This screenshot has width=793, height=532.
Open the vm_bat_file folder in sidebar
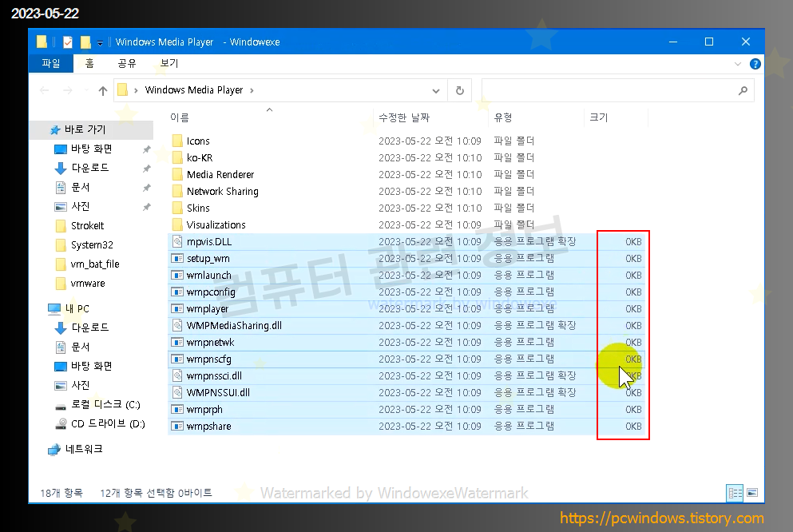(x=95, y=264)
